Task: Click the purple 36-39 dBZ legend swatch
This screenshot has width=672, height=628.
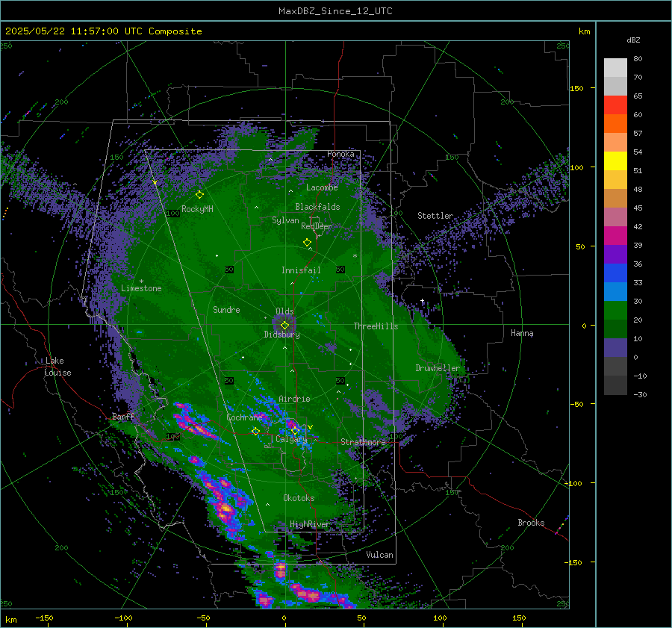Action: tap(615, 255)
